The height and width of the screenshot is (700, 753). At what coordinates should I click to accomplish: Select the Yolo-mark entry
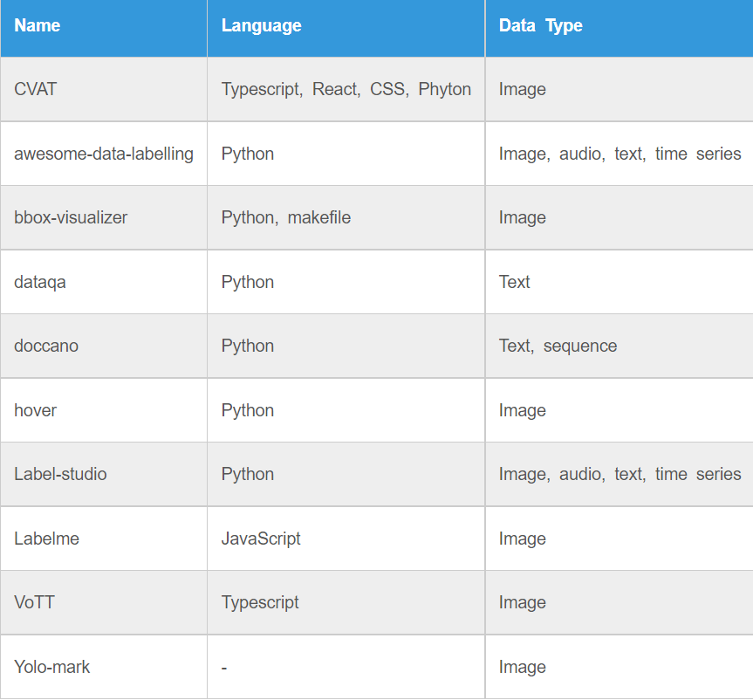[x=51, y=666]
